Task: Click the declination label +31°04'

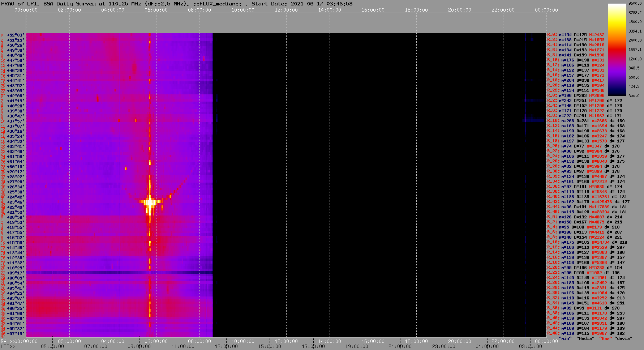Action: (16, 162)
